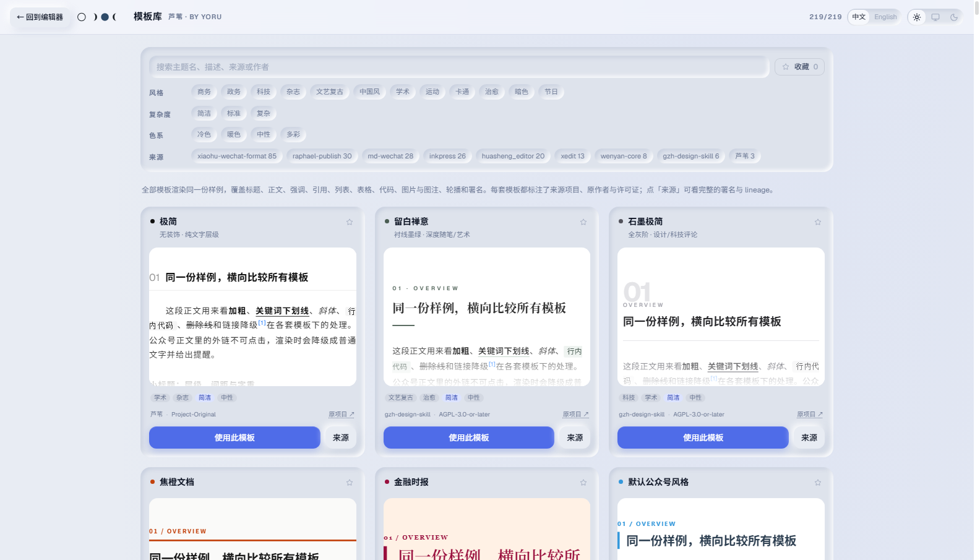
Task: Click the 默认公众号风格 template preview thumbnail
Action: (x=721, y=529)
